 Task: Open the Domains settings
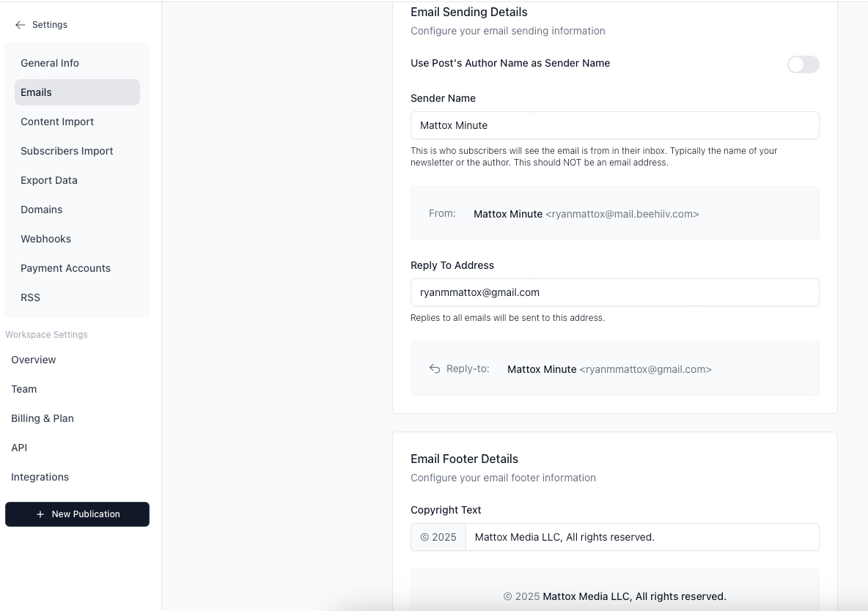coord(42,210)
